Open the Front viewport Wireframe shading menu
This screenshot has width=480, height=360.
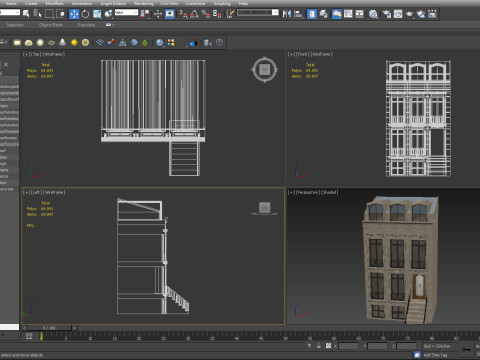tap(321, 54)
